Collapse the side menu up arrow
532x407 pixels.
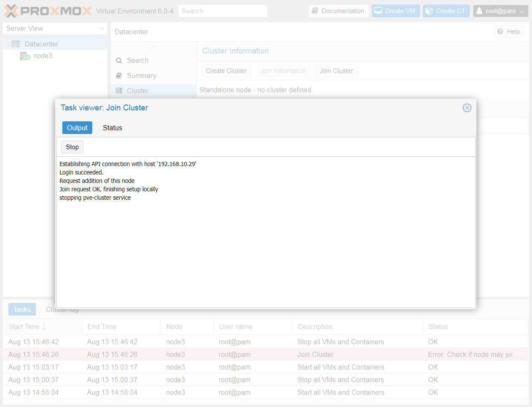154,47
